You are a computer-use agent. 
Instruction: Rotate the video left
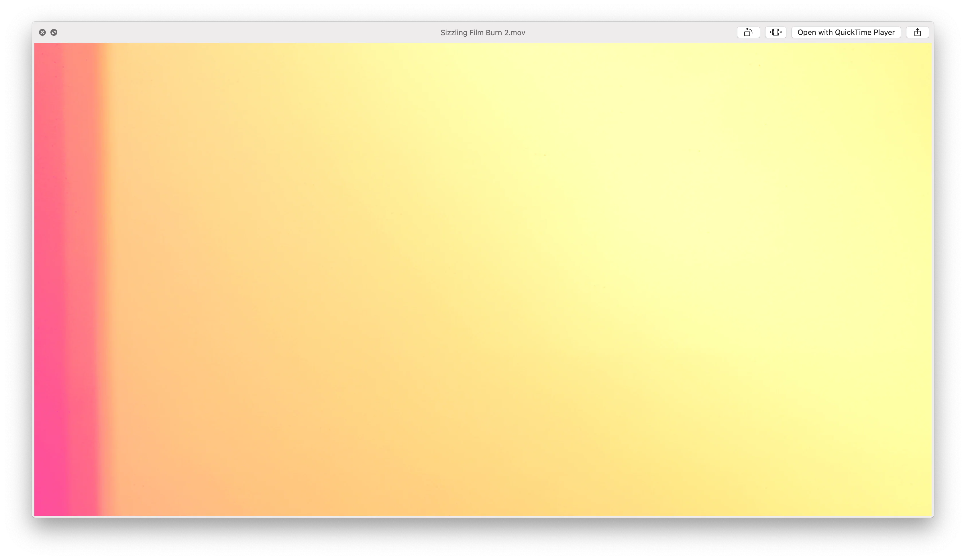(x=748, y=32)
